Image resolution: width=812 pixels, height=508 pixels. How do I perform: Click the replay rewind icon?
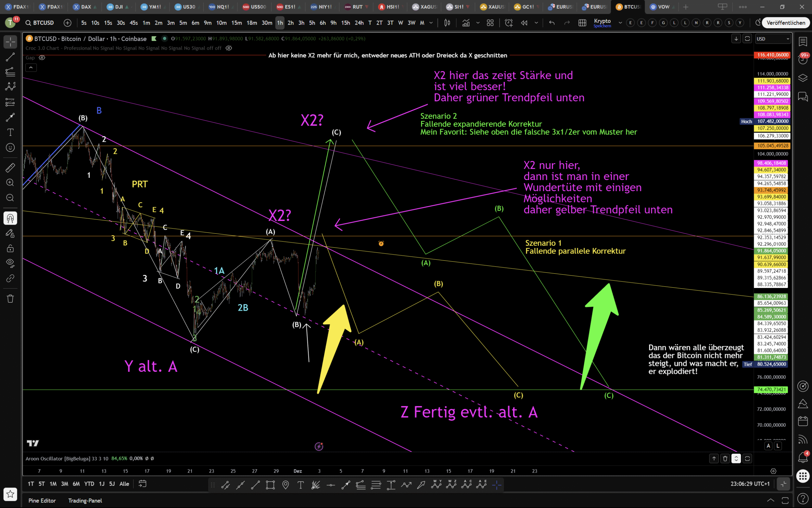[524, 23]
